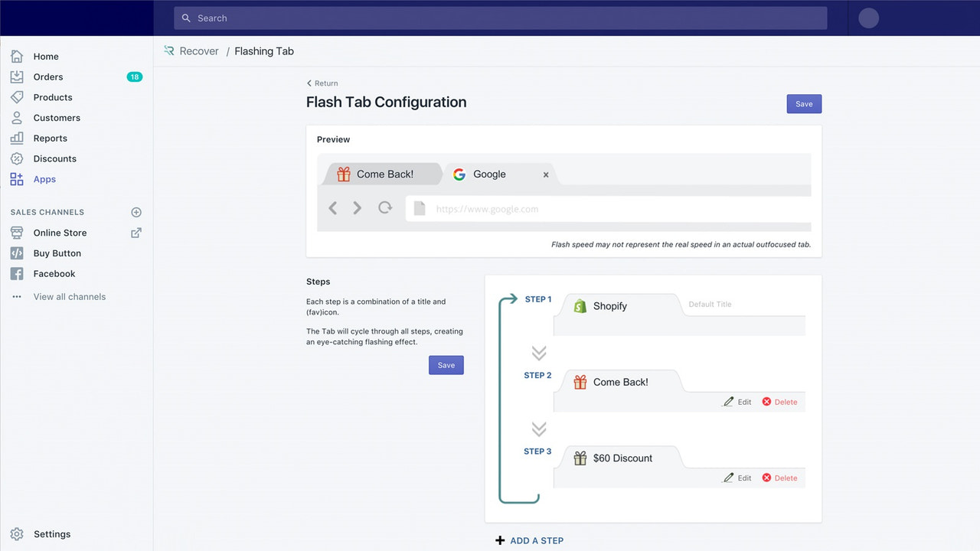Click View all channels
The height and width of the screenshot is (551, 980).
69,296
